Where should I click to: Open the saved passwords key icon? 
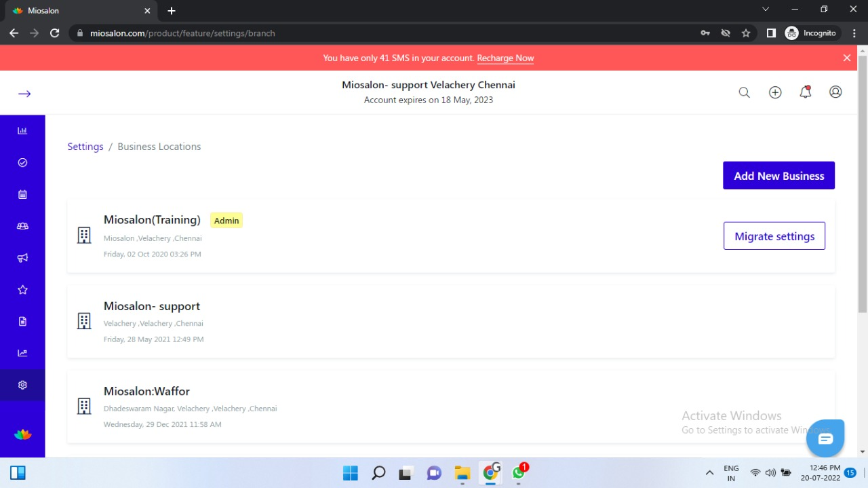[705, 33]
